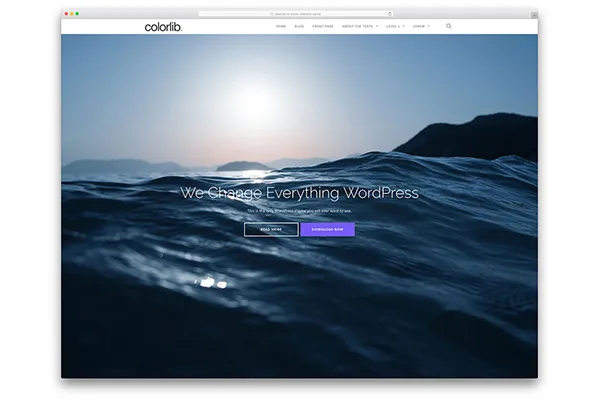Image resolution: width=600 pixels, height=400 pixels.
Task: Click the purple Download Now button
Action: pos(327,229)
